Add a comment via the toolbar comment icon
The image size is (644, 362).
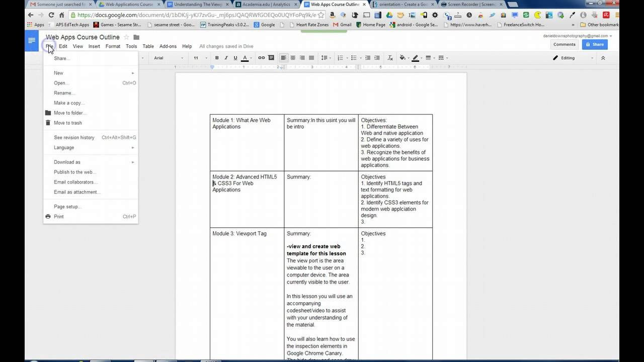tap(271, 58)
